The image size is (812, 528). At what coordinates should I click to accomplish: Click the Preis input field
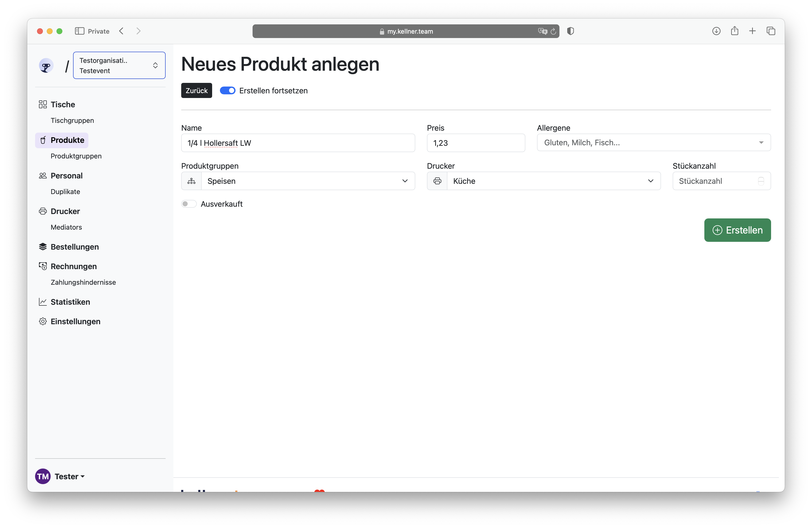tap(476, 143)
